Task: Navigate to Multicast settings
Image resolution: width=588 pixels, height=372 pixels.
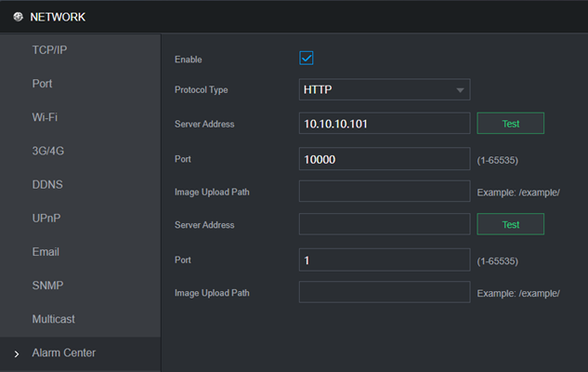Action: (x=53, y=319)
